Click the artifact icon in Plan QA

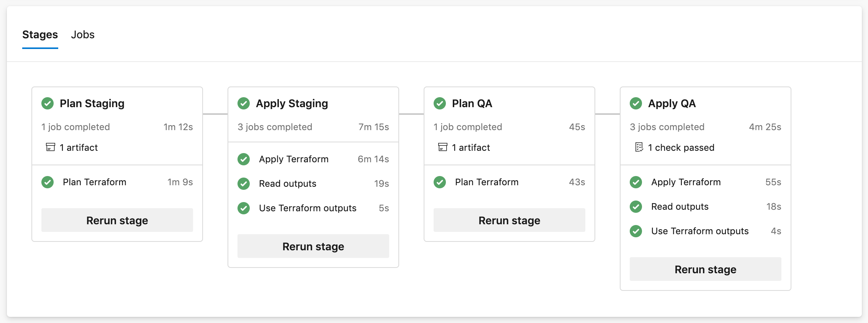point(443,147)
